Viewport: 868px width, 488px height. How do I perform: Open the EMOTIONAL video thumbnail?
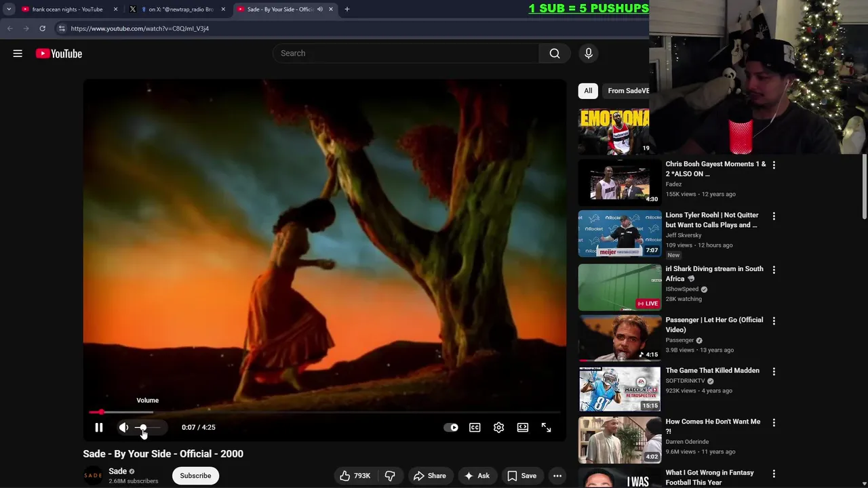click(x=614, y=131)
